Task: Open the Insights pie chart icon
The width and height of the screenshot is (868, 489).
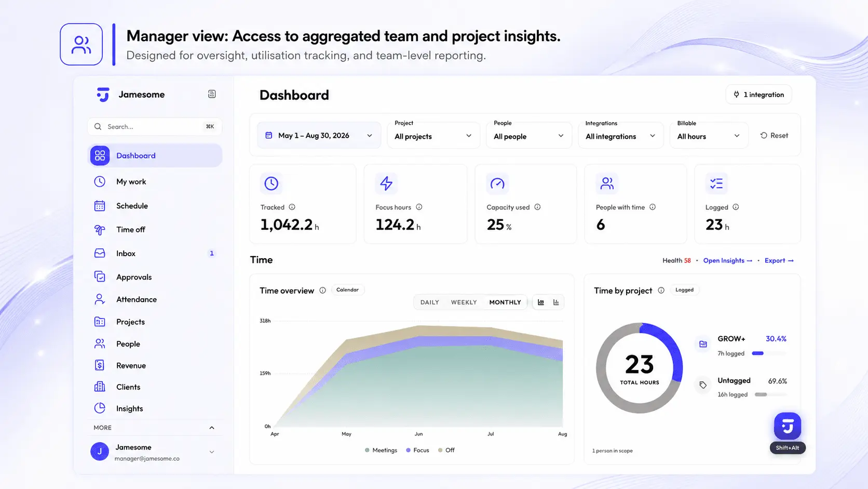Action: [x=100, y=408]
